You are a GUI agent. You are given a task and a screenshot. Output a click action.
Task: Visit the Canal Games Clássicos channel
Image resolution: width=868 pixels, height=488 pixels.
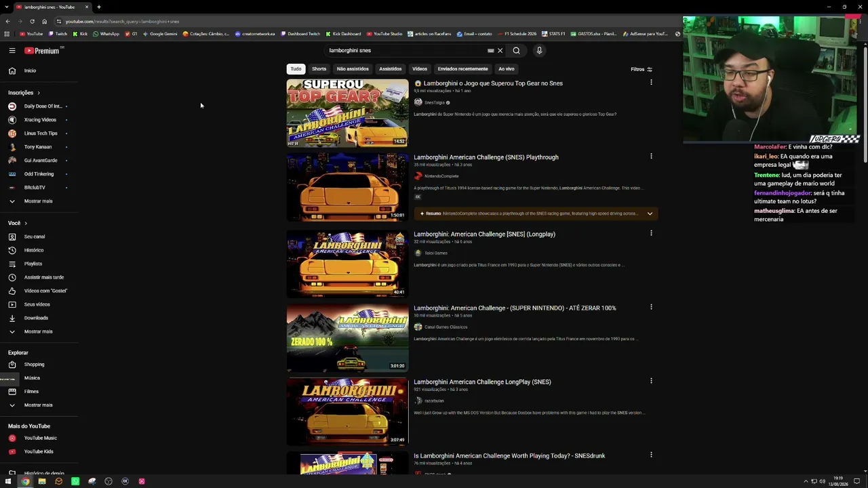click(x=446, y=327)
